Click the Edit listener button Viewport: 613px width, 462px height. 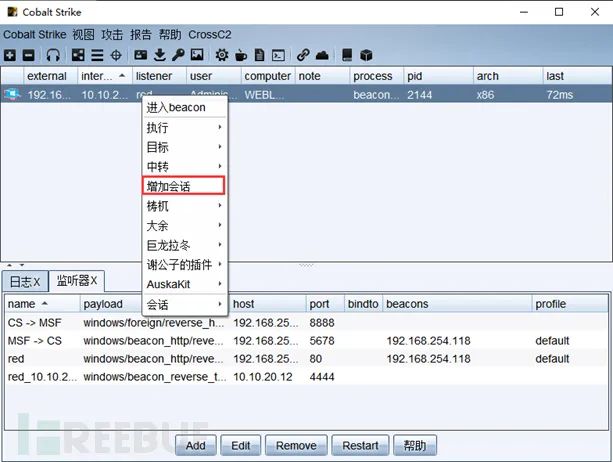[240, 446]
